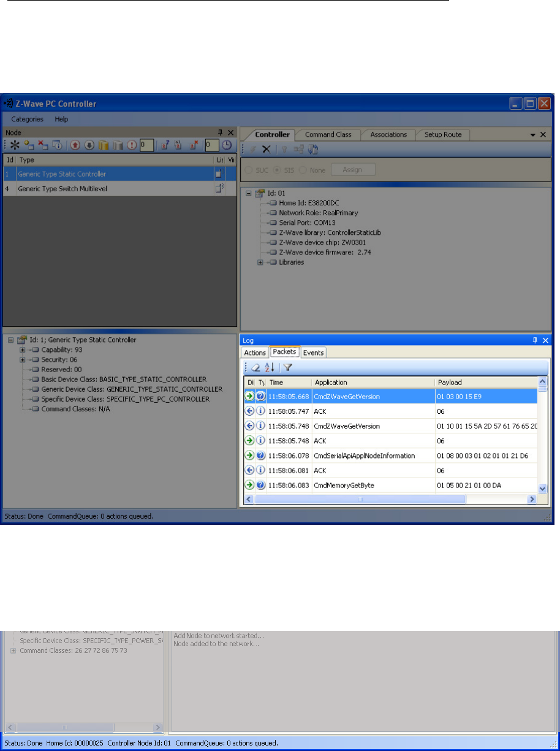Click the node icon with blue question mark
Viewport: 560px width, 751px height.
coord(165,145)
